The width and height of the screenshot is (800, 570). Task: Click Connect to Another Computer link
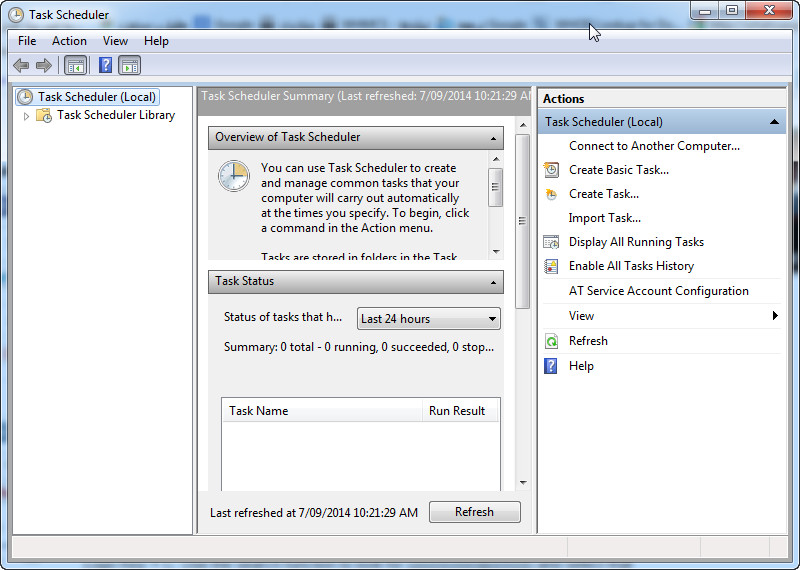tap(654, 146)
